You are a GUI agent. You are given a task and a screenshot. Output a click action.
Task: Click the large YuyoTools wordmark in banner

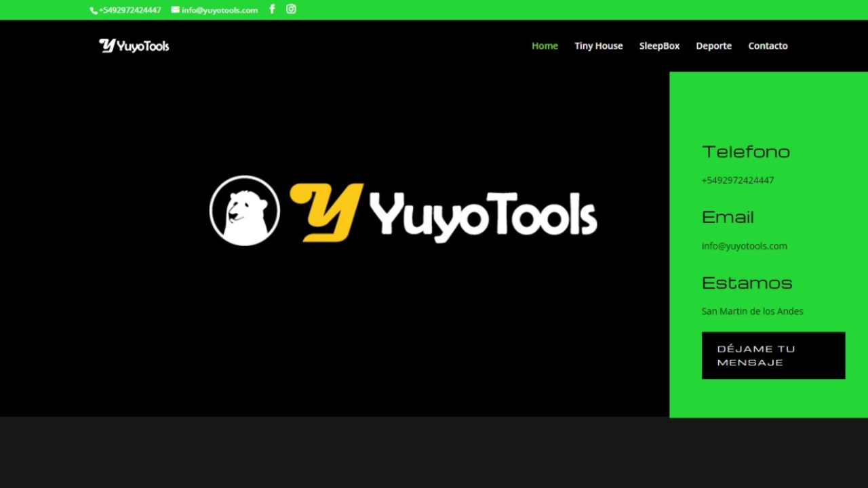484,216
